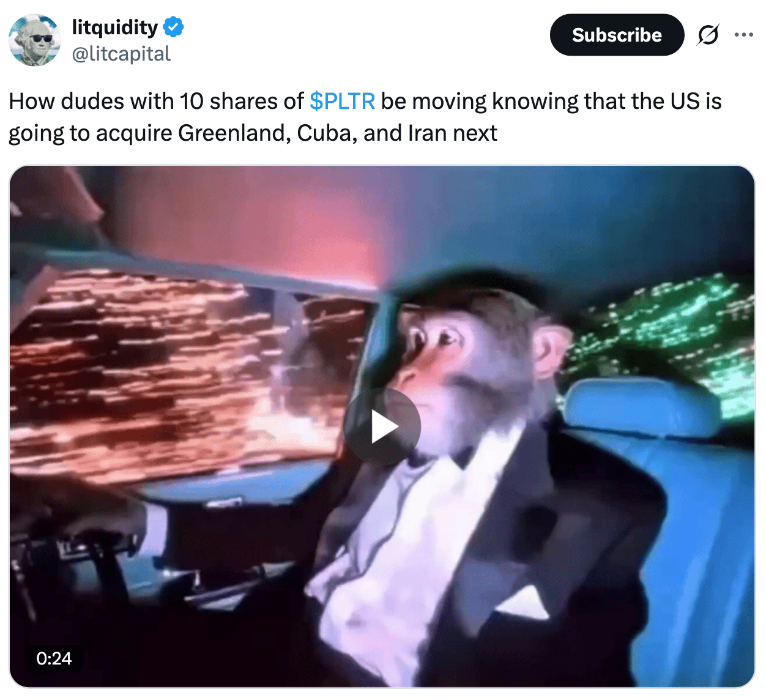Click the sunglasses on the avatar

click(x=40, y=39)
